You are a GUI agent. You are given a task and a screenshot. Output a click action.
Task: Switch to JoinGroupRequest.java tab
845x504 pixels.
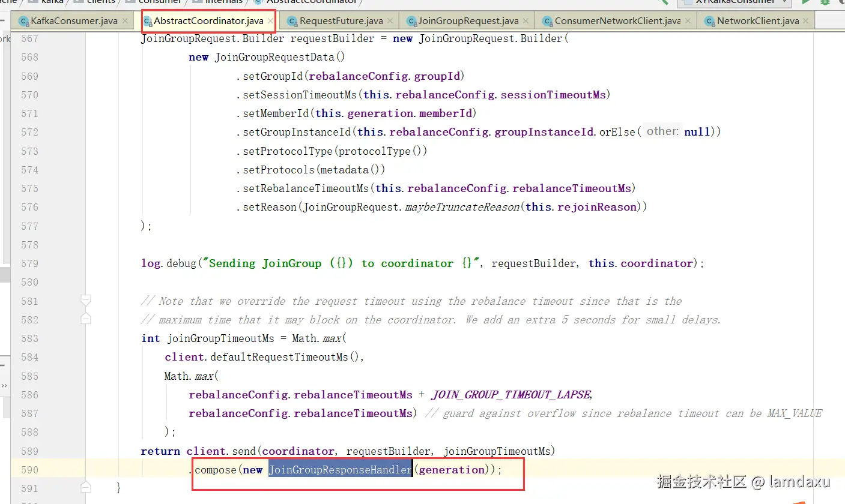(468, 21)
